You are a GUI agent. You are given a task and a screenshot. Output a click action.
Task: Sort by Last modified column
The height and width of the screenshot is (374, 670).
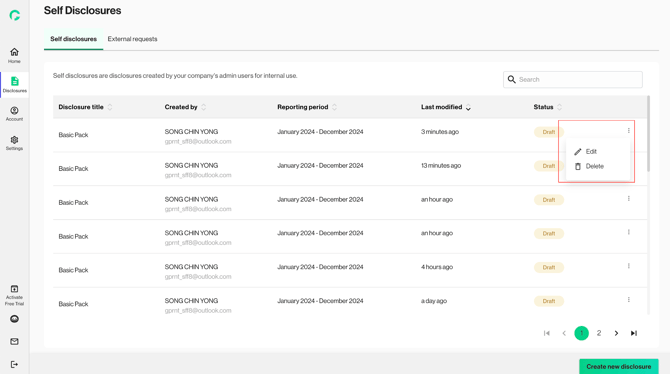coord(468,107)
